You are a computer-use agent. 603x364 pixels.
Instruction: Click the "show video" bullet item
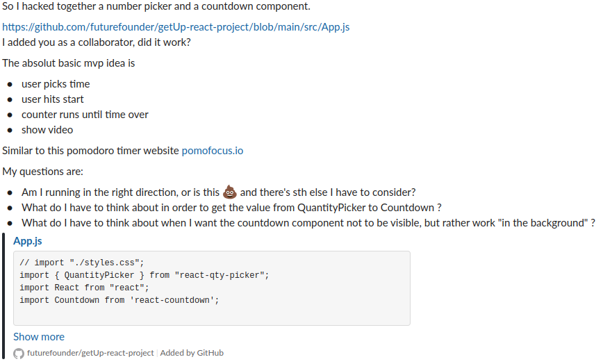[x=47, y=130]
